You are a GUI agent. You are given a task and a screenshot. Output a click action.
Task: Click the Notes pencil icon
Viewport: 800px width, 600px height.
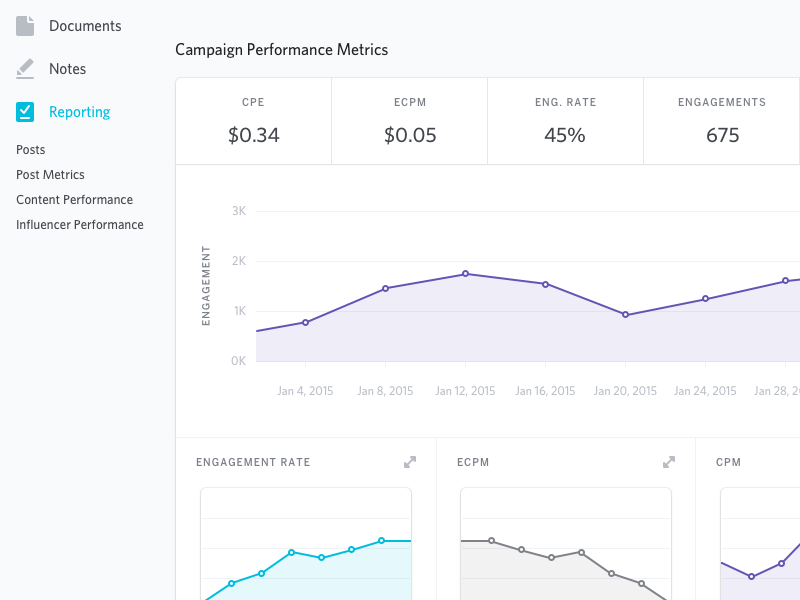tap(25, 69)
